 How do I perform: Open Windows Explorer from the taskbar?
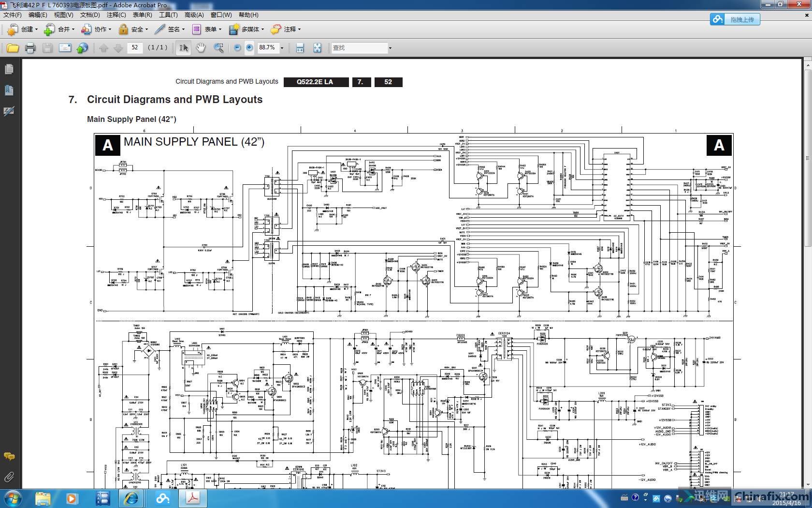43,498
